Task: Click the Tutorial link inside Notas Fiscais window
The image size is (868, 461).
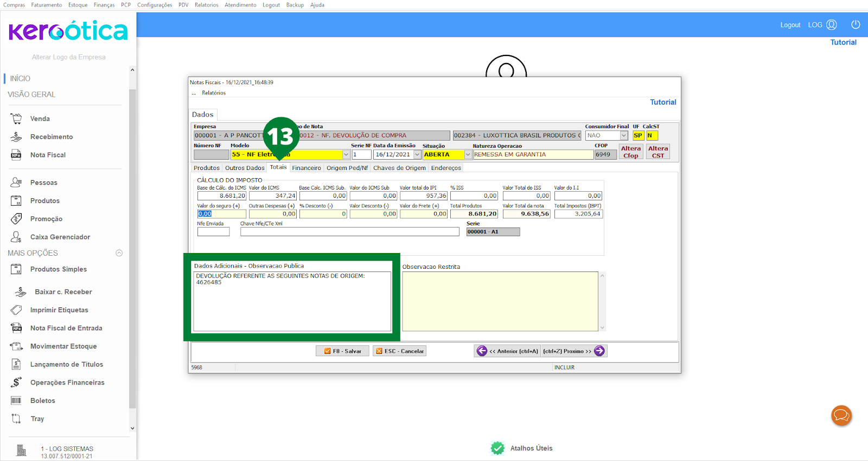Action: (663, 102)
